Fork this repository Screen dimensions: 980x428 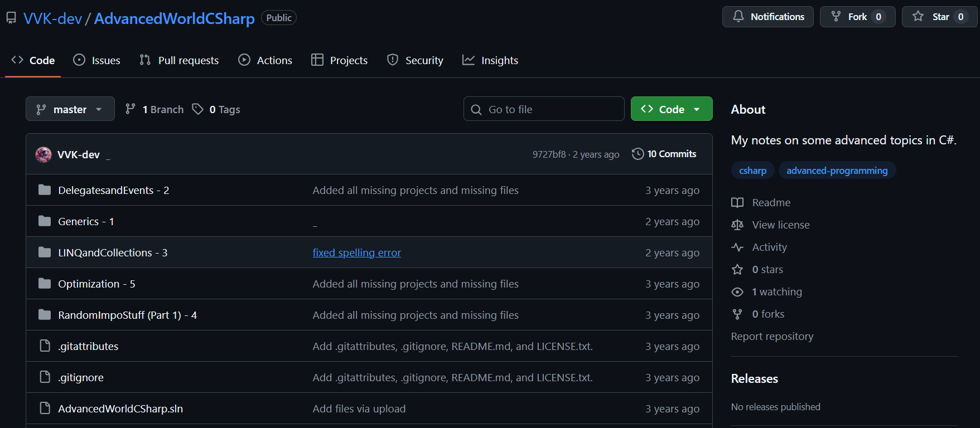click(x=857, y=17)
